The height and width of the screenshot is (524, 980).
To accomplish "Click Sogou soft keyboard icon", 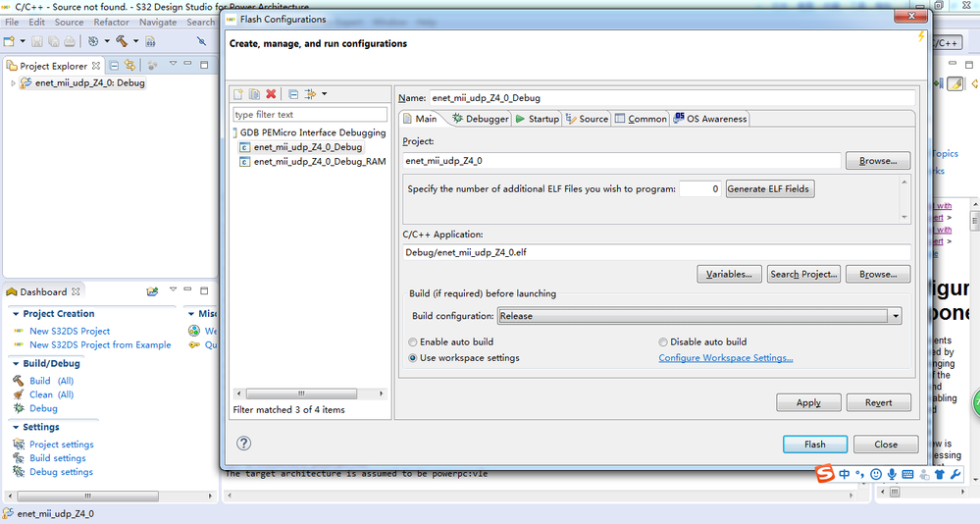I will pyautogui.click(x=908, y=475).
